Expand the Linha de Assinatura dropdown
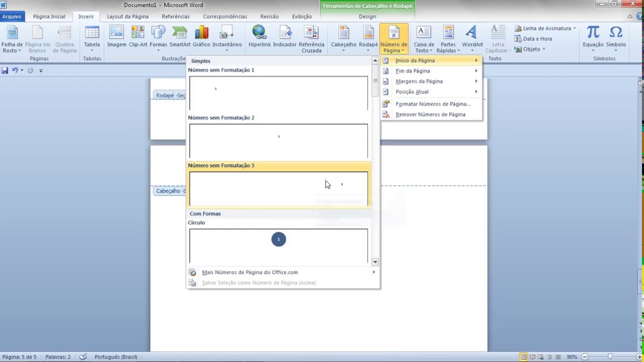This screenshot has width=644, height=362. (574, 29)
